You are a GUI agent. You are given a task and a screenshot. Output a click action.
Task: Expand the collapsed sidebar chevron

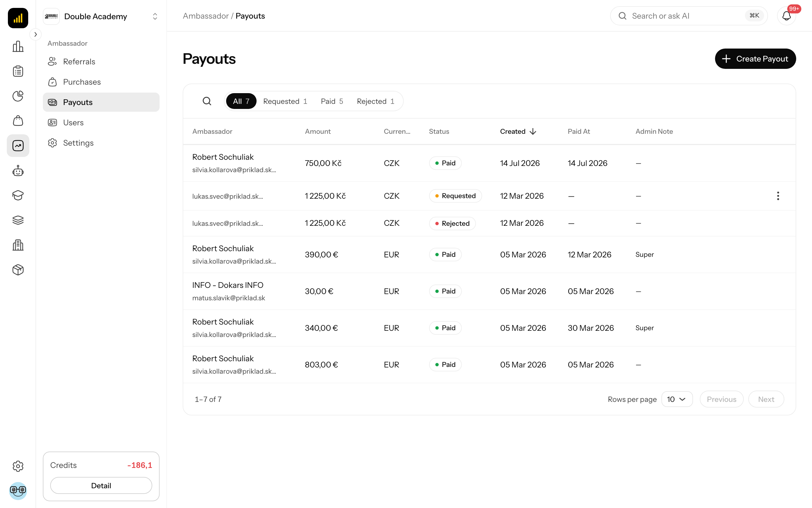pos(36,34)
